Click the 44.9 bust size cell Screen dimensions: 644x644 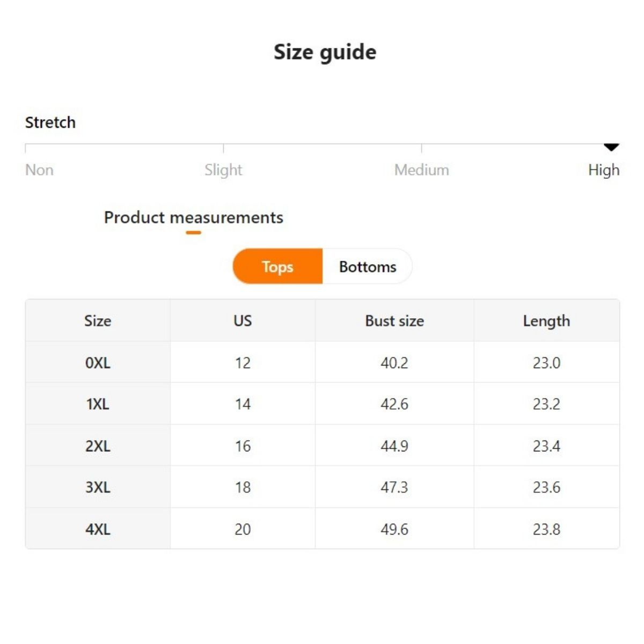(x=394, y=446)
